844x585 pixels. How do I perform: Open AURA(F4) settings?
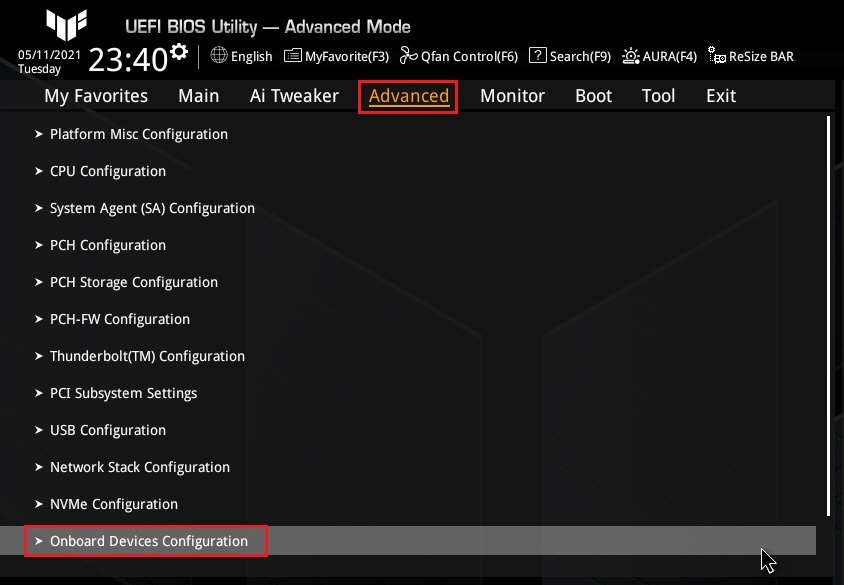tap(670, 57)
